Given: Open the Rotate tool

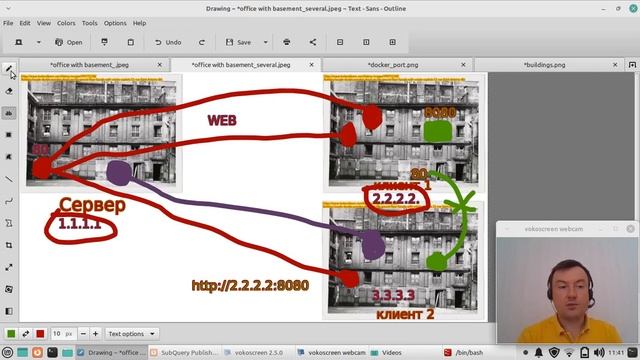Looking at the screenshot, I should coord(9,289).
